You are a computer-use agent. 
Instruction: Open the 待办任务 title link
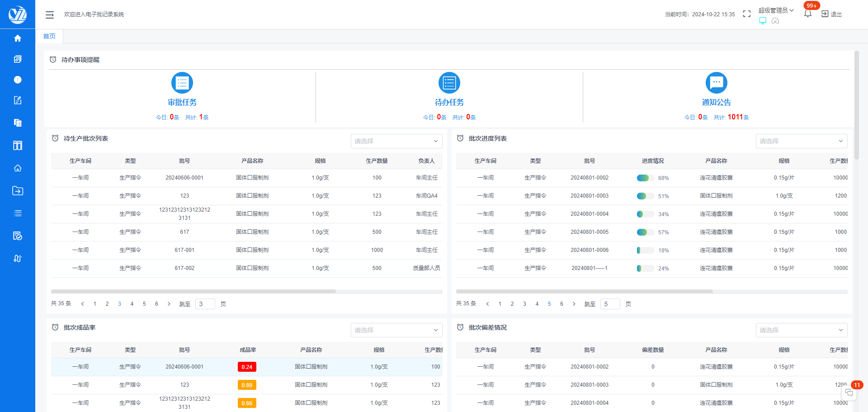tap(449, 103)
